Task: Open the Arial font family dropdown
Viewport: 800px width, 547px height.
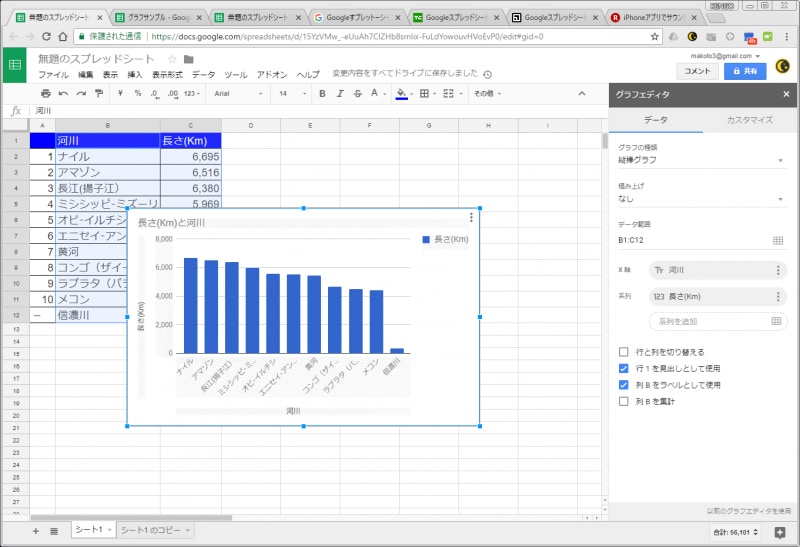Action: pyautogui.click(x=238, y=93)
